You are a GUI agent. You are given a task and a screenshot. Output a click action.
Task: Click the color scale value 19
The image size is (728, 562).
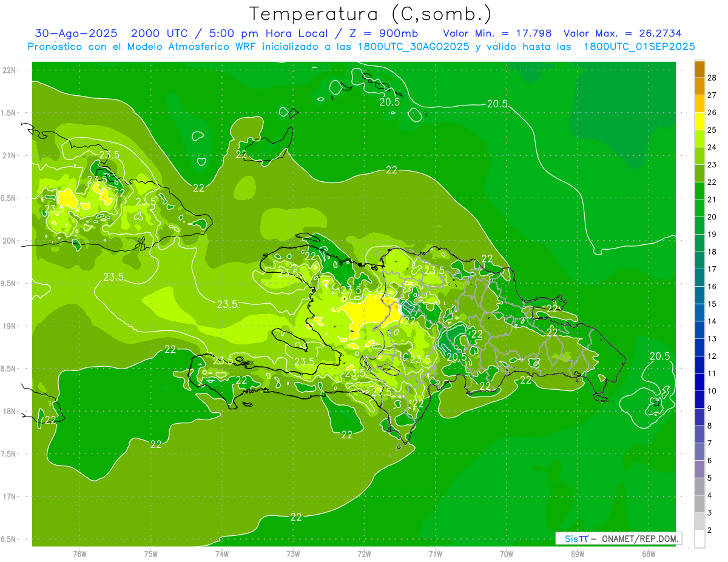click(712, 235)
